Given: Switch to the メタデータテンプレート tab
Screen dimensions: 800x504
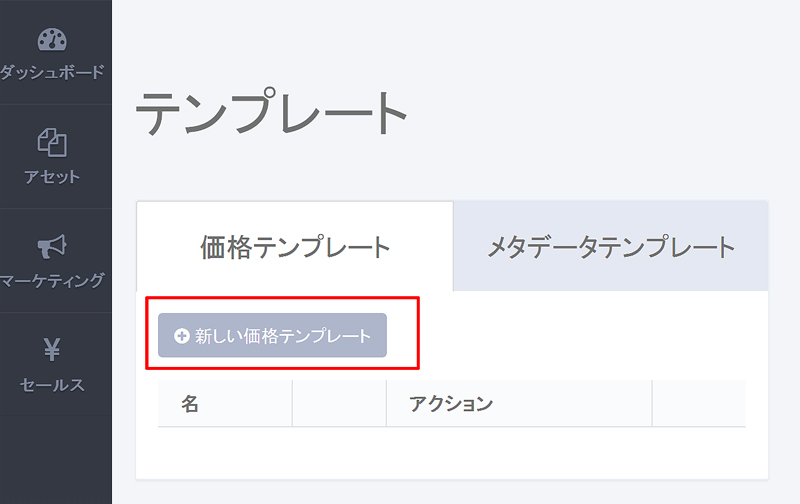Looking at the screenshot, I should 611,247.
